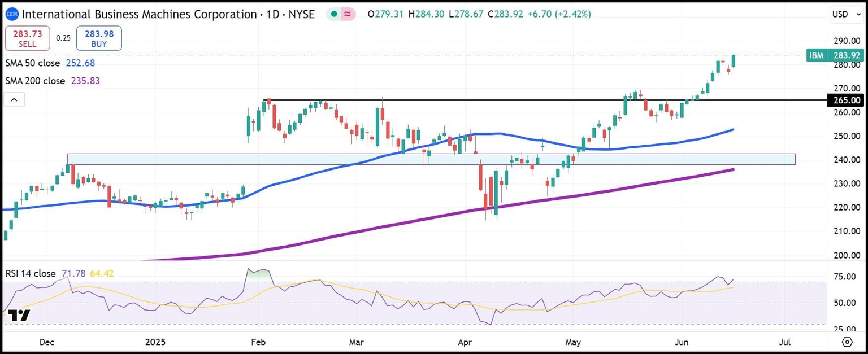This screenshot has height=354, width=868.
Task: Click the 0.25 spread value between buy and sell
Action: 63,38
